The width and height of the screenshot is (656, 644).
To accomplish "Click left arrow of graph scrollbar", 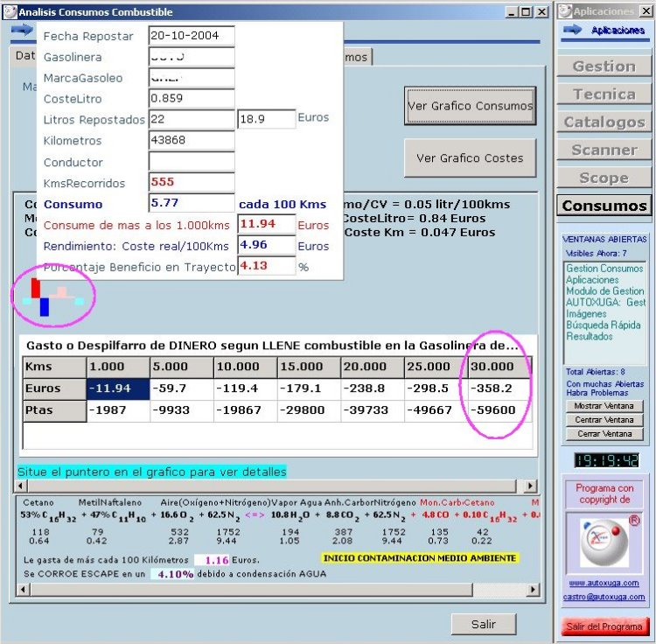I will pos(21,486).
